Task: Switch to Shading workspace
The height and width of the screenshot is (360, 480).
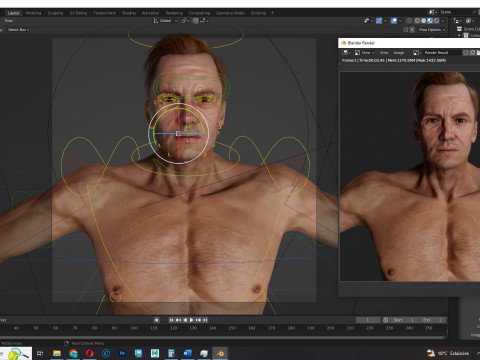Action: click(x=129, y=13)
